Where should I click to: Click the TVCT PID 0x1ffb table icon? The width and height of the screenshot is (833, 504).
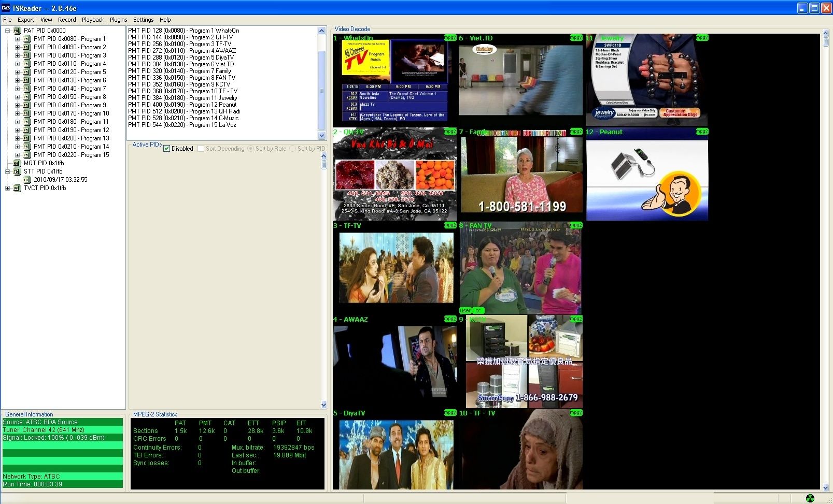coord(17,188)
